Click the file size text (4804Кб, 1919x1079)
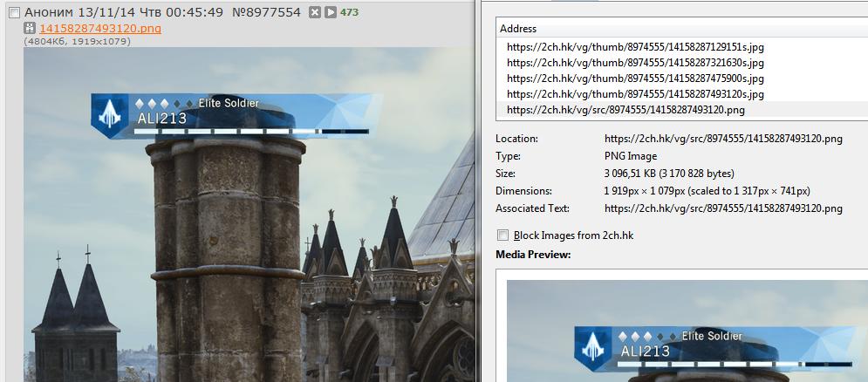The width and height of the screenshot is (868, 382). tap(77, 42)
